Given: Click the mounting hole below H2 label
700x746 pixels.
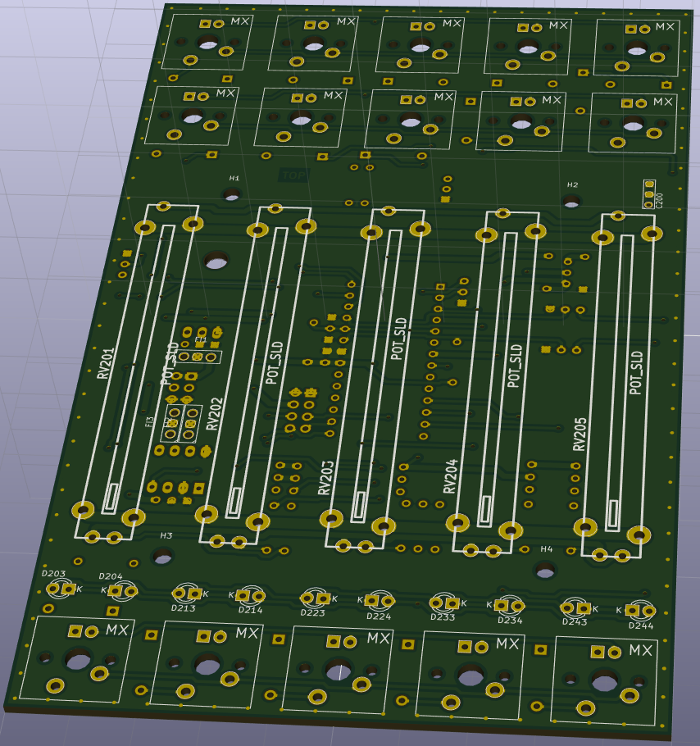Looking at the screenshot, I should 571,202.
